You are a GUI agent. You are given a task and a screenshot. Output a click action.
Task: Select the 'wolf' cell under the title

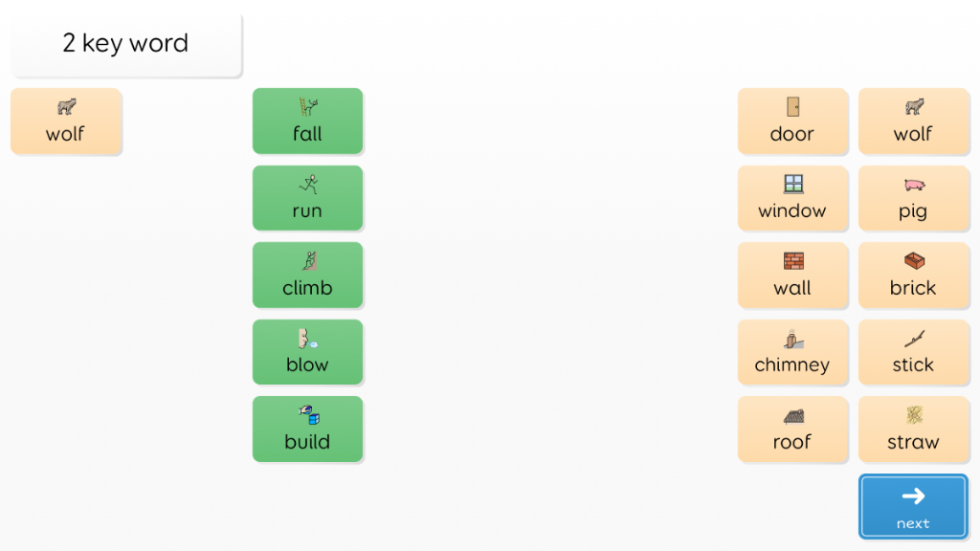[66, 121]
